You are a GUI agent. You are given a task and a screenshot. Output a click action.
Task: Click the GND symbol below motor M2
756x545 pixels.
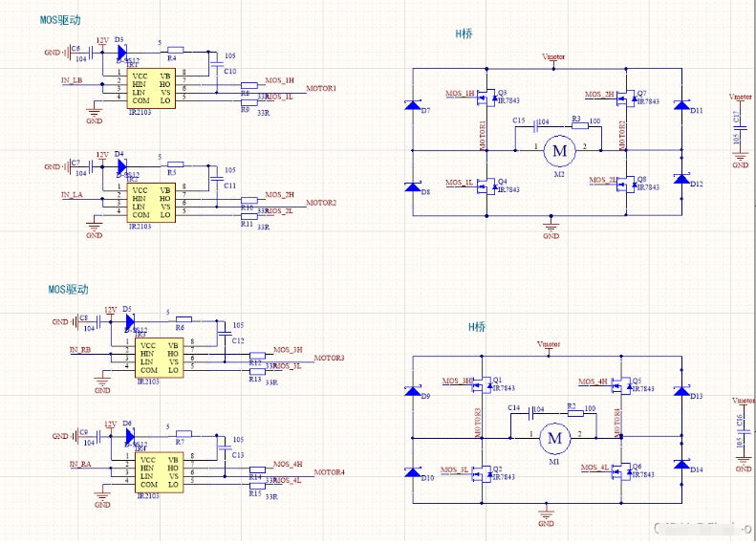coord(551,229)
